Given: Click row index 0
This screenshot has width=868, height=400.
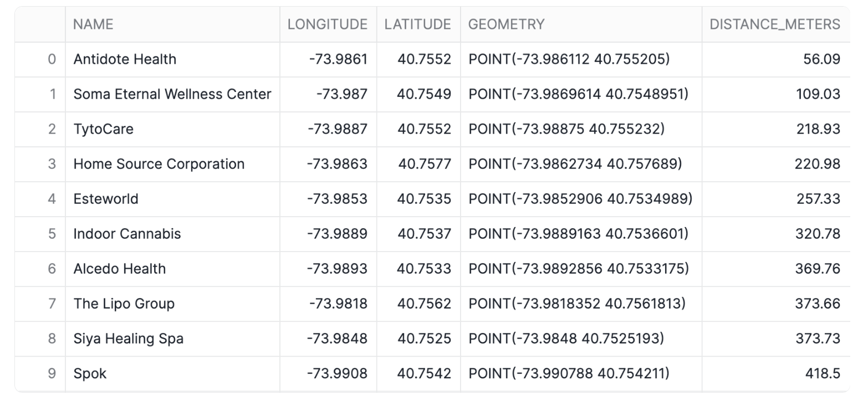Looking at the screenshot, I should click(52, 59).
